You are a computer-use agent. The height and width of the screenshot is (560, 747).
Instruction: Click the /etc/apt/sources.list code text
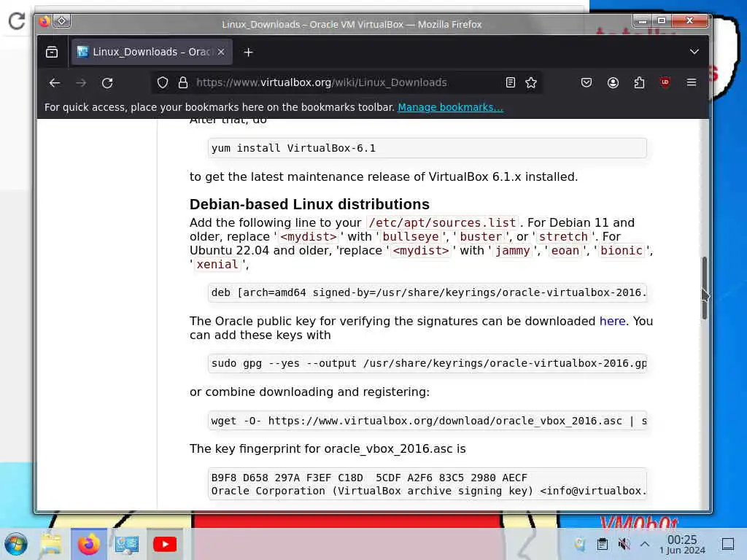(442, 223)
